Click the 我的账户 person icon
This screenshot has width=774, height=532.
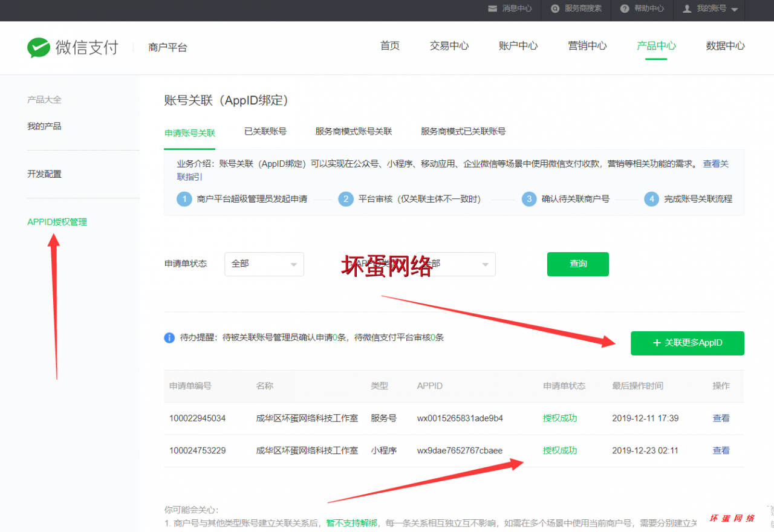coord(686,9)
